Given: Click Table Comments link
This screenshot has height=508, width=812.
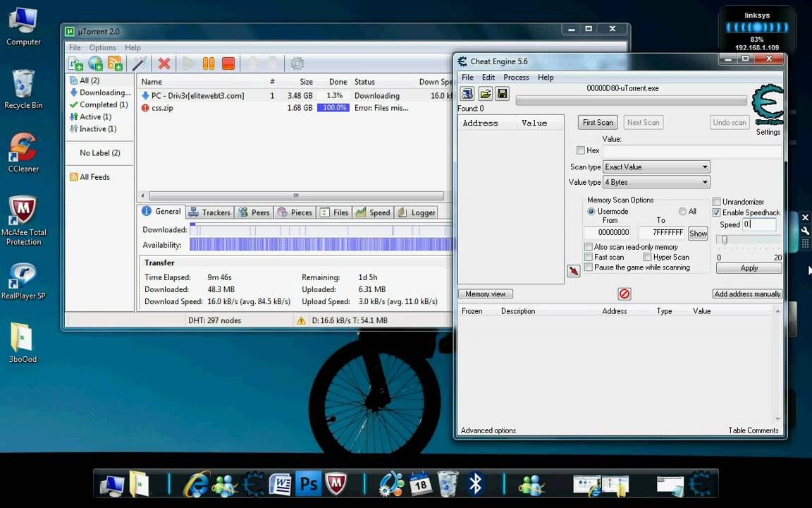Looking at the screenshot, I should pyautogui.click(x=753, y=430).
